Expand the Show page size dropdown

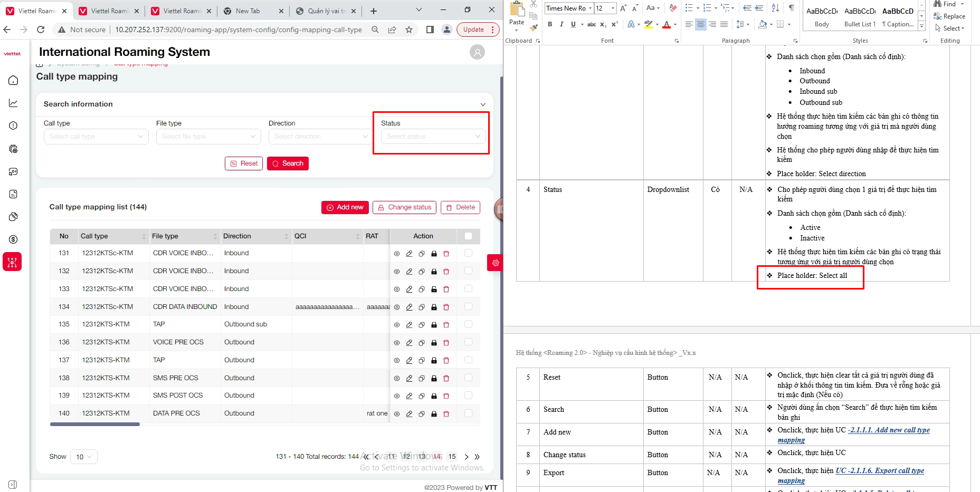click(84, 457)
